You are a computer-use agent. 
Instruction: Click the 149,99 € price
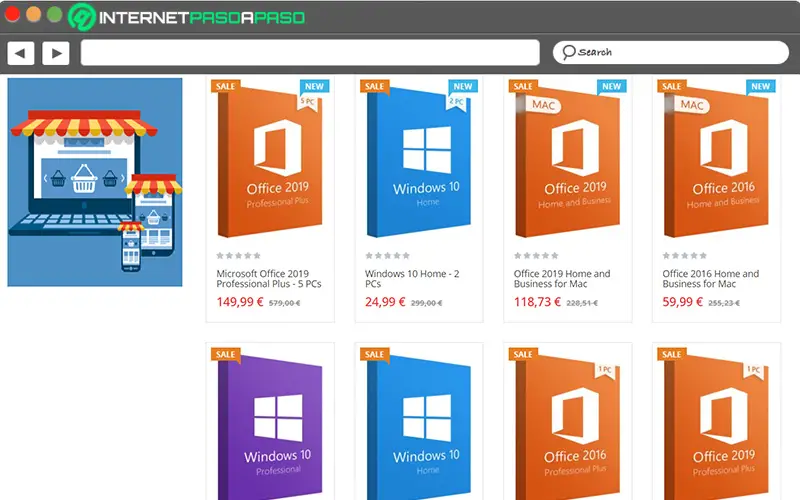coord(240,302)
